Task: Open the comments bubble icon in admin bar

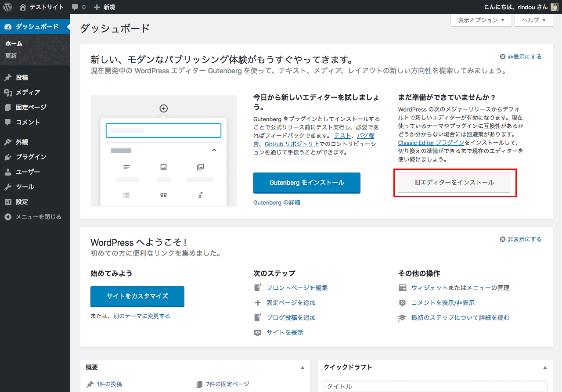Action: tap(76, 7)
